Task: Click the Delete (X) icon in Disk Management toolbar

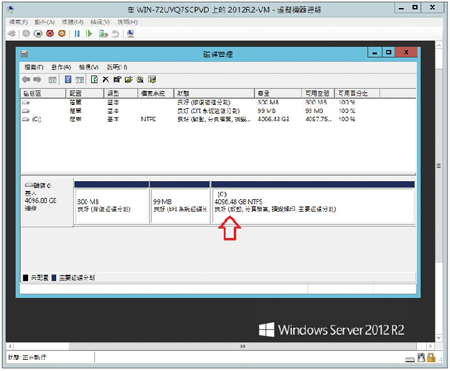Action: 106,79
